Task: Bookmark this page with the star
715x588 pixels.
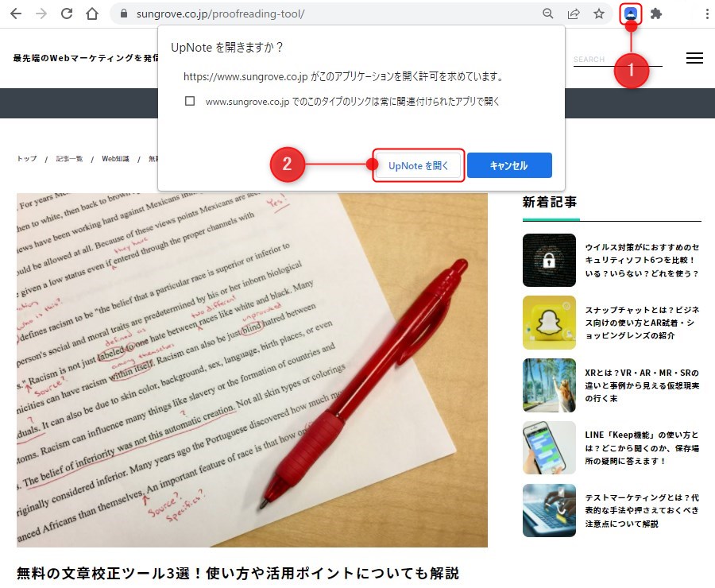Action: point(599,14)
